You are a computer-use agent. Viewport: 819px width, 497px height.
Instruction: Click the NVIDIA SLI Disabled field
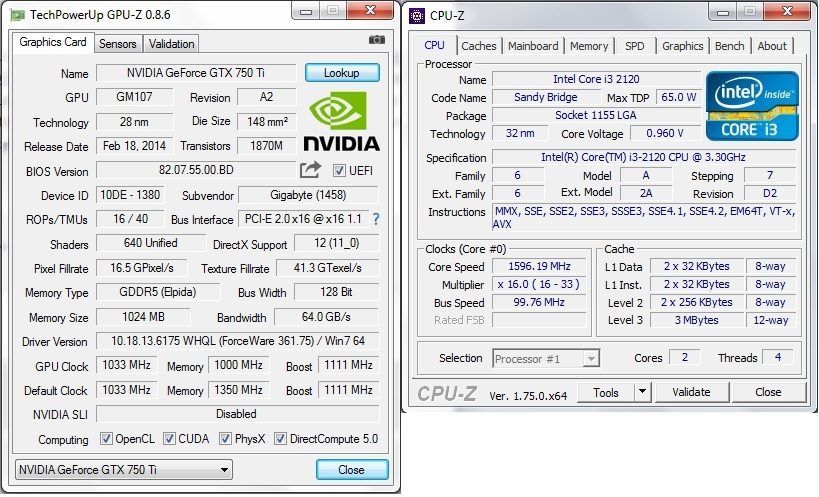[237, 414]
